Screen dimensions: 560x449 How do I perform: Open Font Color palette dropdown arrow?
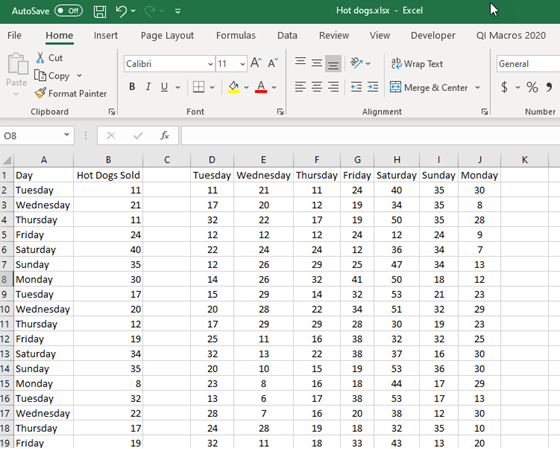[274, 87]
